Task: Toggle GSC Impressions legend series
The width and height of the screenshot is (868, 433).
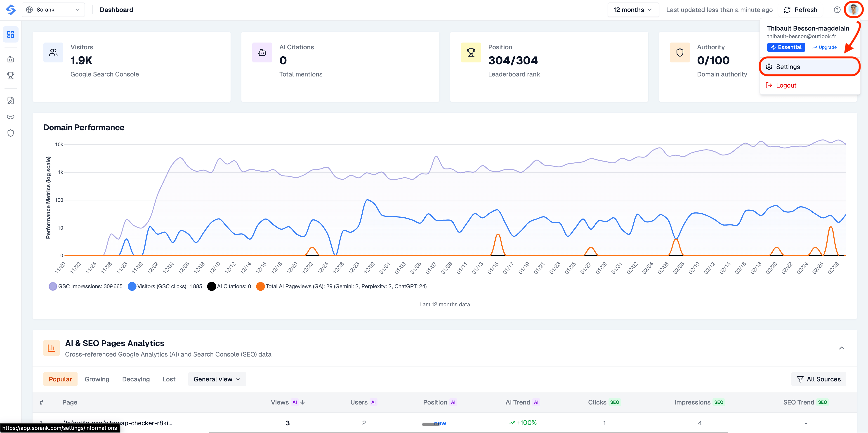Action: point(86,286)
